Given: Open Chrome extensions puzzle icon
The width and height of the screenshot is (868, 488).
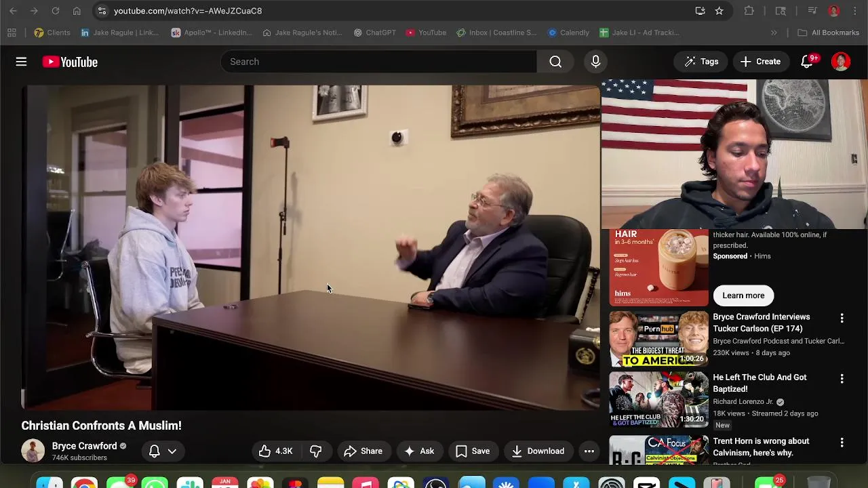Looking at the screenshot, I should [749, 11].
